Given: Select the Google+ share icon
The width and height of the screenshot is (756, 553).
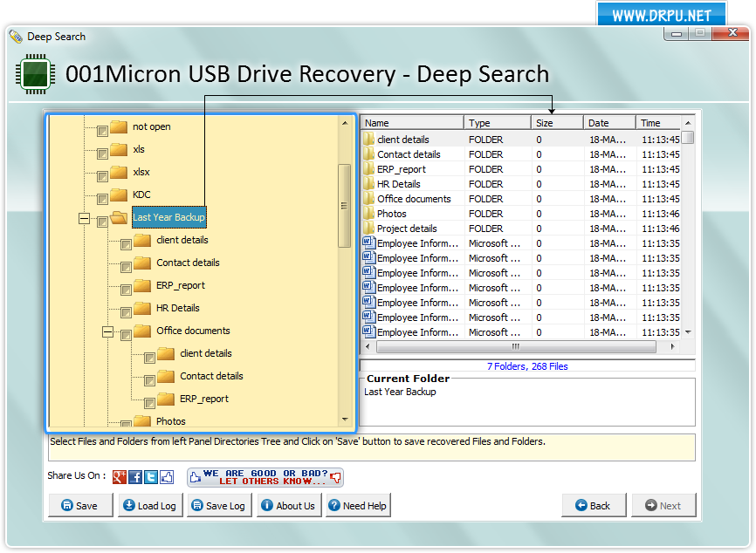Looking at the screenshot, I should 118,476.
